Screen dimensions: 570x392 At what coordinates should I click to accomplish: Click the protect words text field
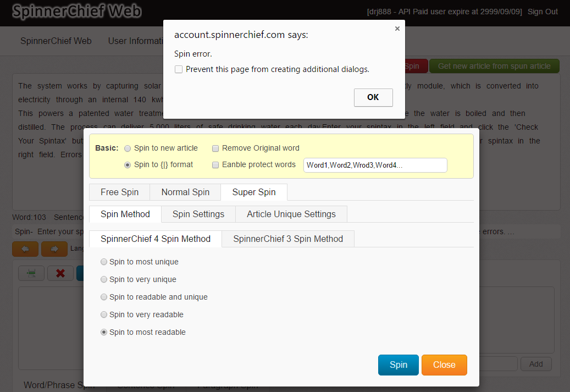[x=375, y=165]
